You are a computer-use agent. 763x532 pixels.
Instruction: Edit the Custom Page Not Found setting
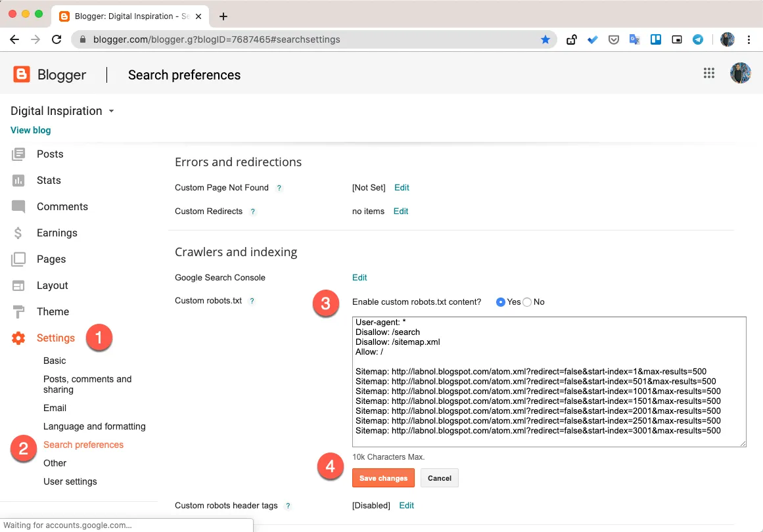coord(402,187)
